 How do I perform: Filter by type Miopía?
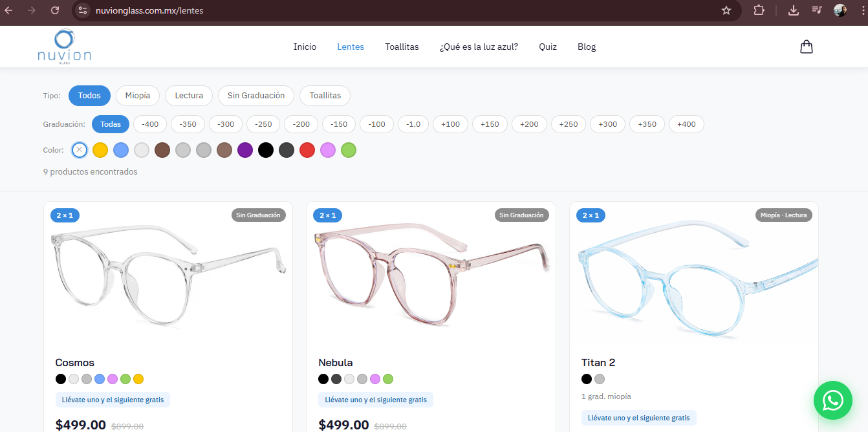coord(138,96)
